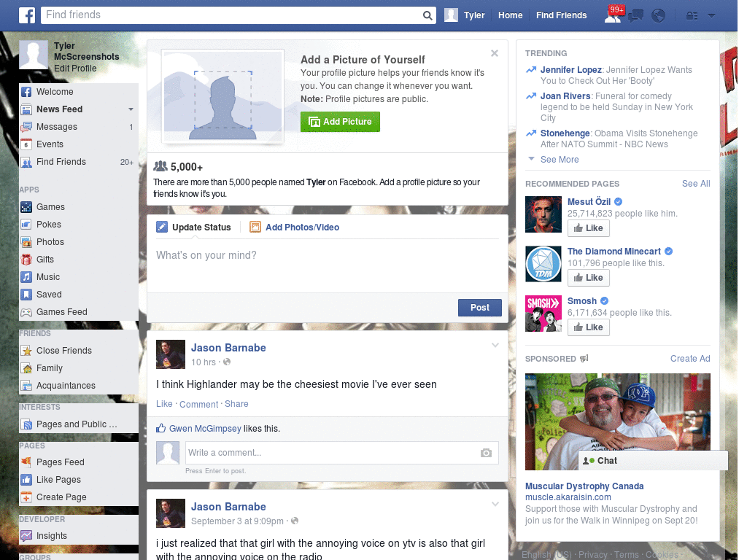Click the Muscular Dystrophy Canada ad image
Image resolution: width=747 pixels, height=560 pixels.
click(617, 422)
